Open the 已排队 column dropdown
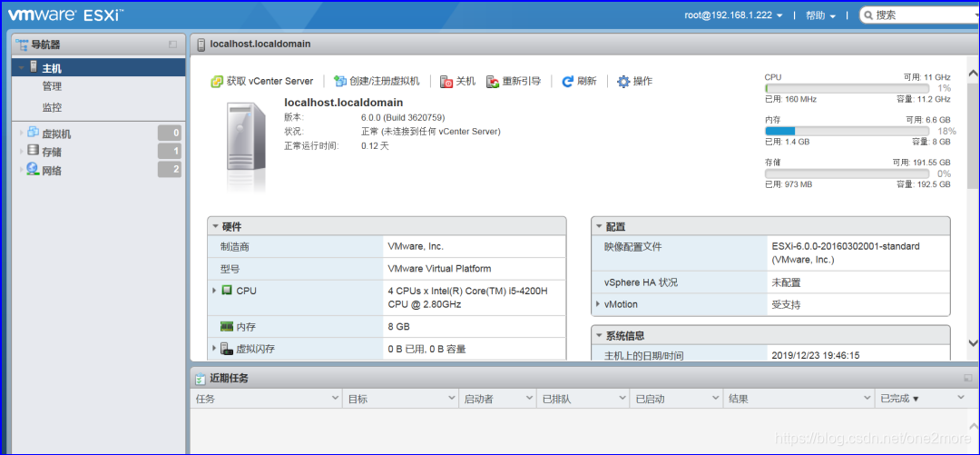The width and height of the screenshot is (980, 455). pyautogui.click(x=622, y=398)
